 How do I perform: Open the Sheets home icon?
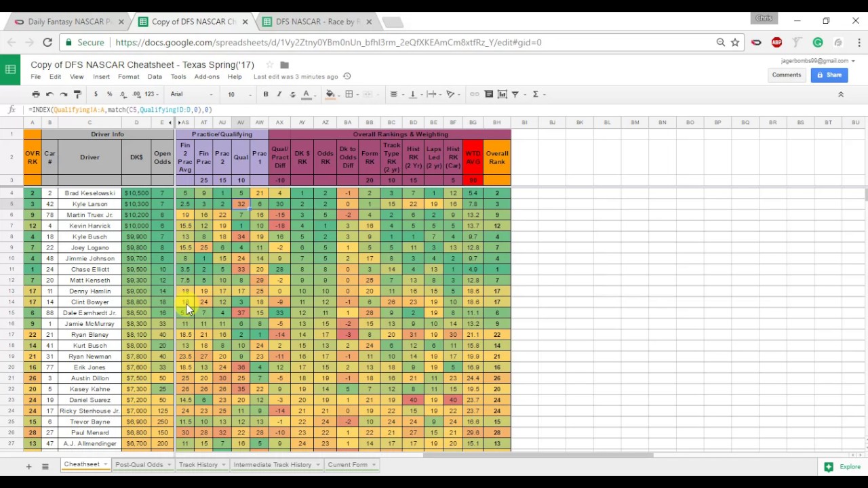click(x=10, y=69)
